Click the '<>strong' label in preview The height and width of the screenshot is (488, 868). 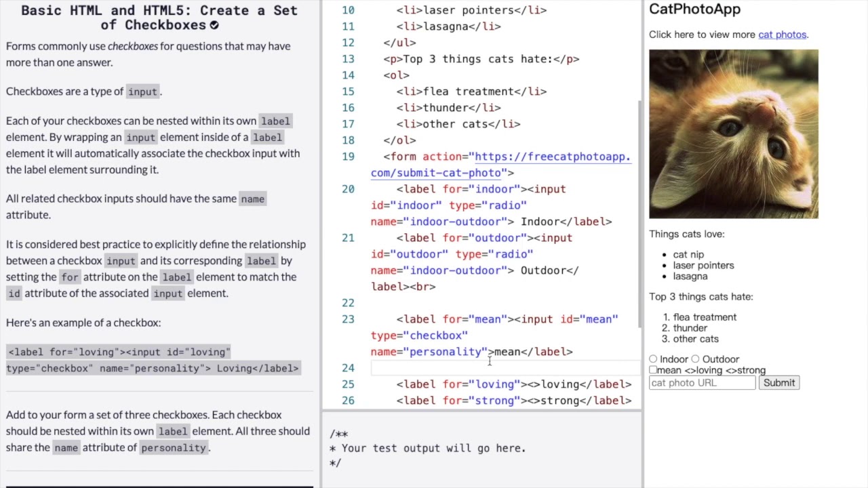745,370
